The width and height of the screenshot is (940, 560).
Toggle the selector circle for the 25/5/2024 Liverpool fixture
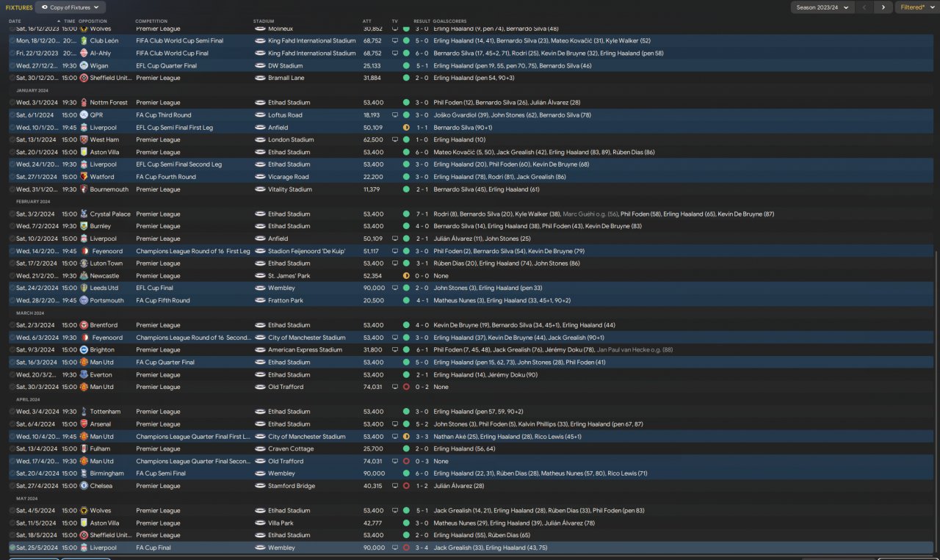(12, 548)
